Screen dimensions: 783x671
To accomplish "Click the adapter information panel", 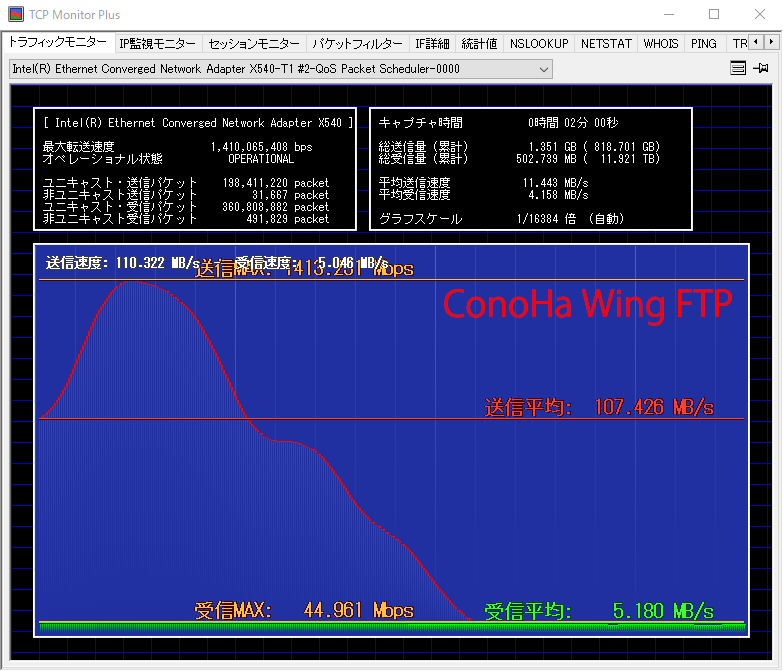I will pos(195,170).
